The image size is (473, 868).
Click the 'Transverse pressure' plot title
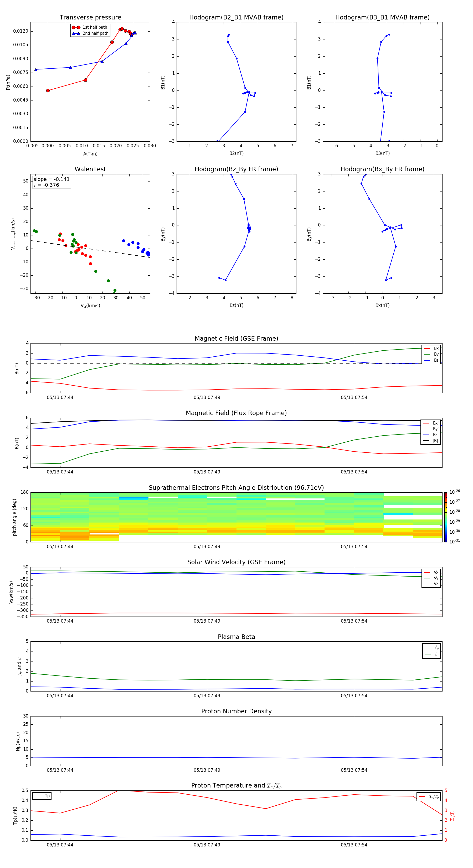[x=90, y=18]
